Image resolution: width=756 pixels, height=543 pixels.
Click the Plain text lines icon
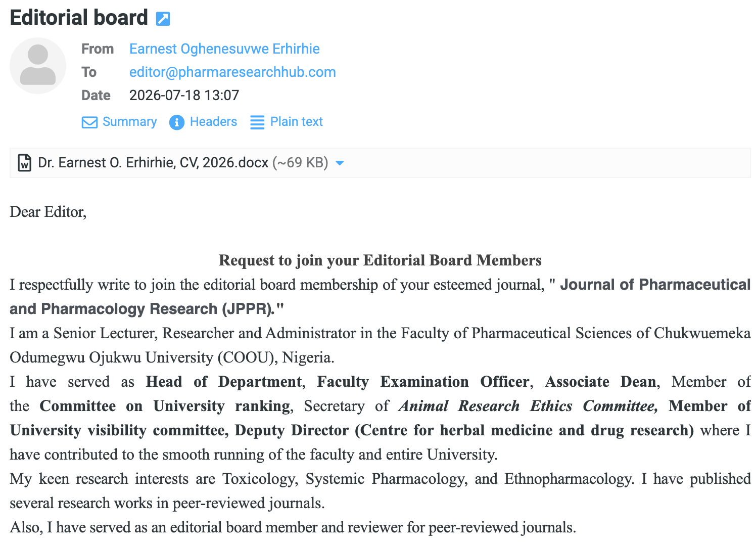tap(257, 122)
